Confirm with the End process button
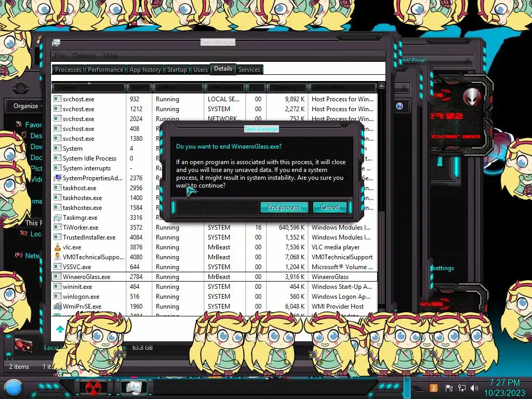Viewport: 532px width, 399px height. pos(284,207)
